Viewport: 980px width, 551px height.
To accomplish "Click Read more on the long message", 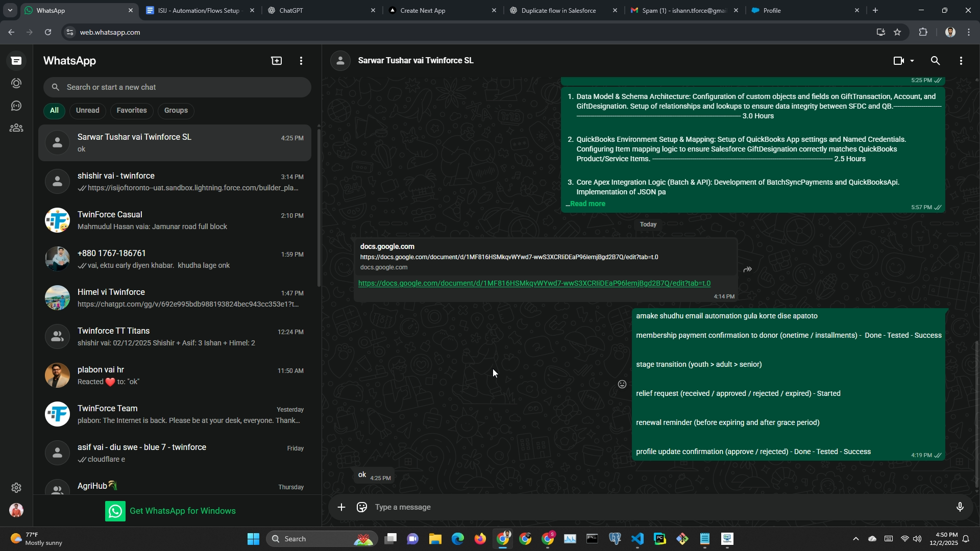I will (x=587, y=204).
